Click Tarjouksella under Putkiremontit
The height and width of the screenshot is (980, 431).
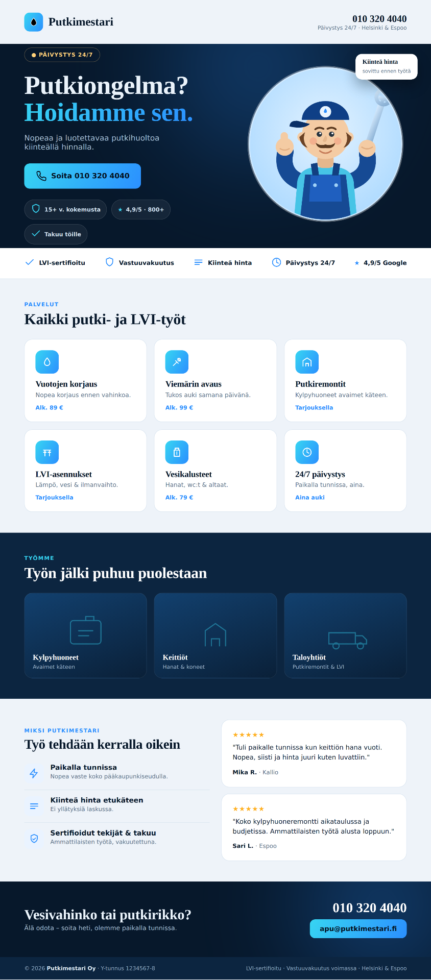pos(314,407)
